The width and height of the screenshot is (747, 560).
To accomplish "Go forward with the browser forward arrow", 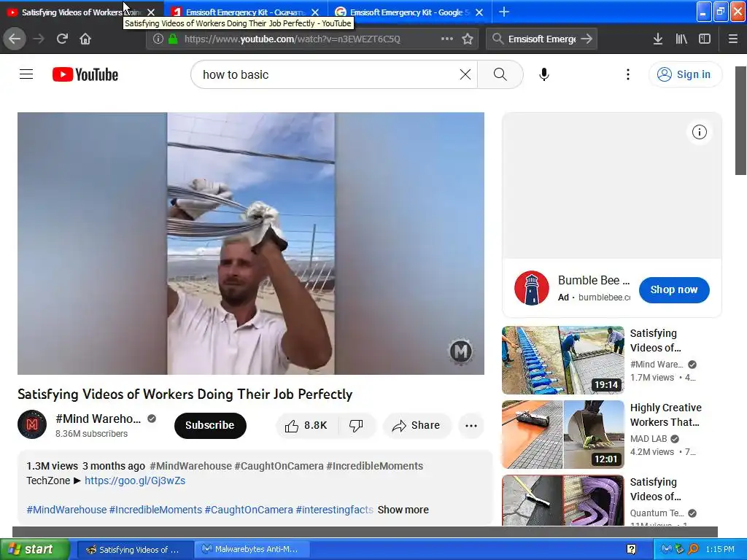I will [x=39, y=39].
